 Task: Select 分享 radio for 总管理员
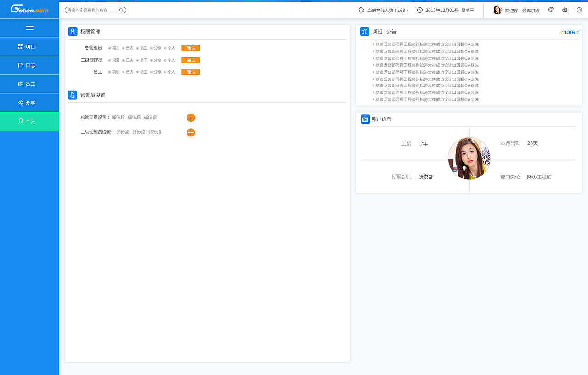pos(151,48)
